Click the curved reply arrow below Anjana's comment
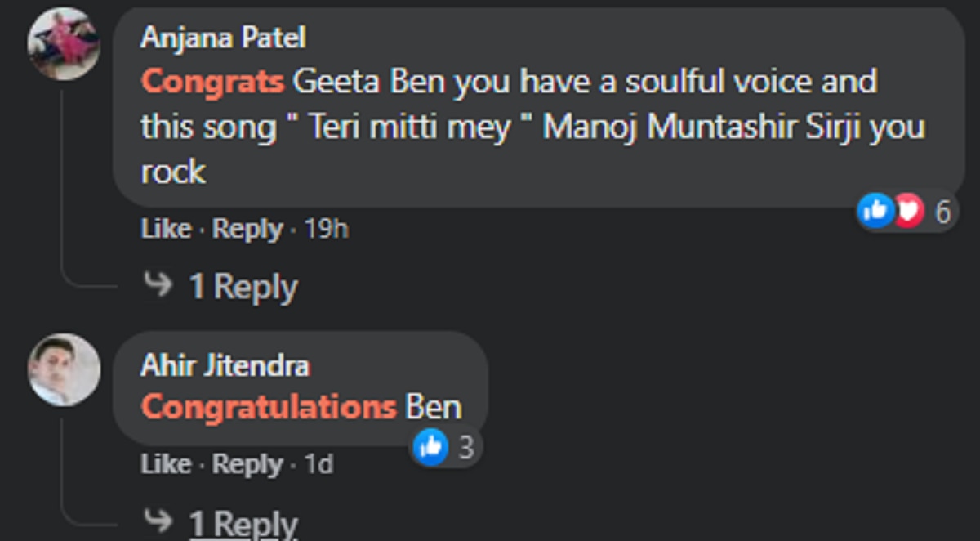Image resolution: width=980 pixels, height=541 pixels. point(158,285)
